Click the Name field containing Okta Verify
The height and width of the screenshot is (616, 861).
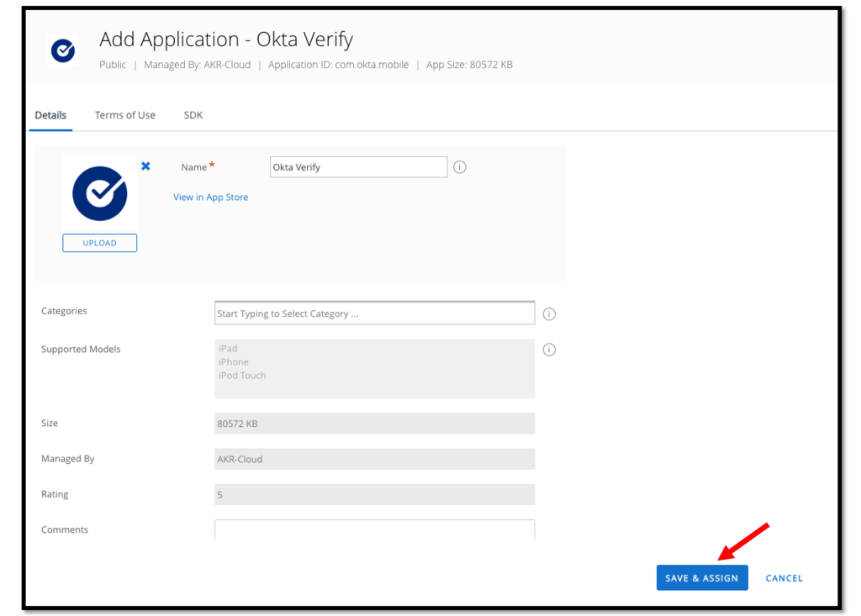pos(358,167)
